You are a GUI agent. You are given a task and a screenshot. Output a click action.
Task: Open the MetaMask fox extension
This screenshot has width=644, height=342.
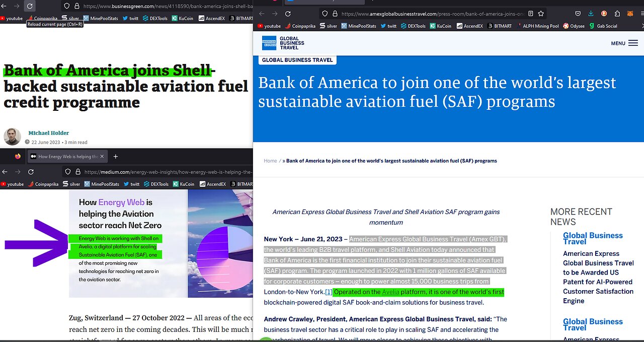(631, 14)
